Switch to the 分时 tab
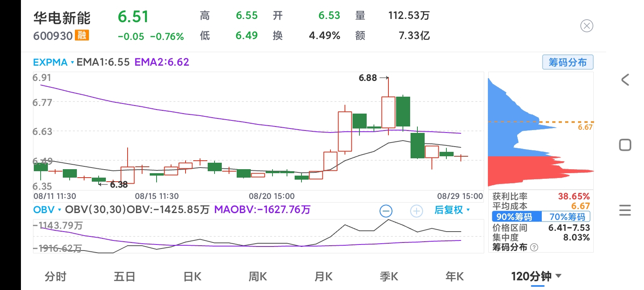The image size is (644, 290). (x=56, y=277)
